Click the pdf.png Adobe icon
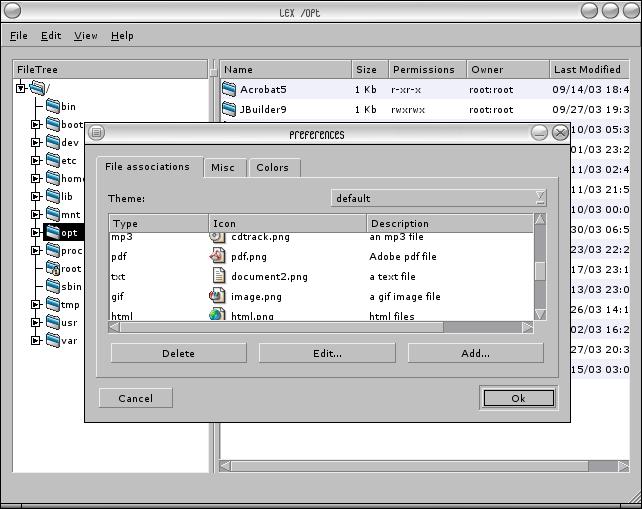This screenshot has height=509, width=642. [217, 256]
